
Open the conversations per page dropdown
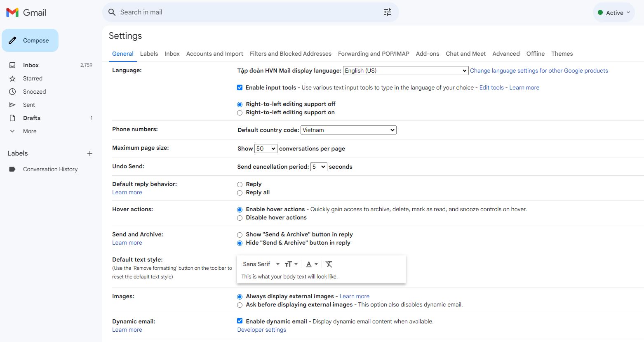click(266, 149)
